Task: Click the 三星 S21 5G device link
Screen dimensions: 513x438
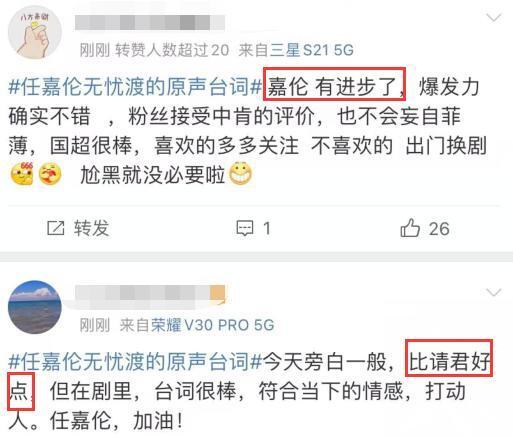Action: (x=311, y=50)
